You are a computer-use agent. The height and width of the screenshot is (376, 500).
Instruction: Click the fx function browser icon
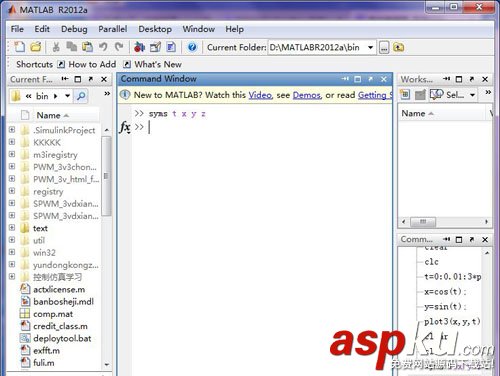pos(125,127)
